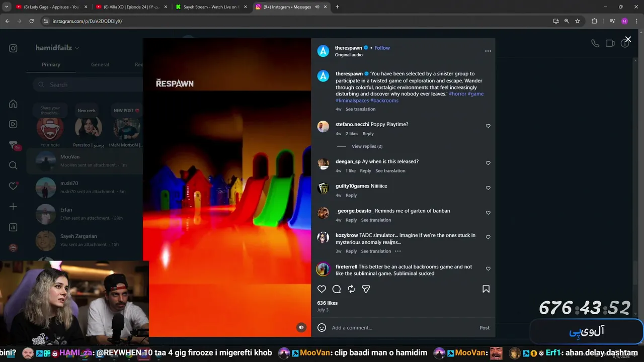Create new post with sidebar plus icon
This screenshot has width=644, height=362.
tap(13, 207)
